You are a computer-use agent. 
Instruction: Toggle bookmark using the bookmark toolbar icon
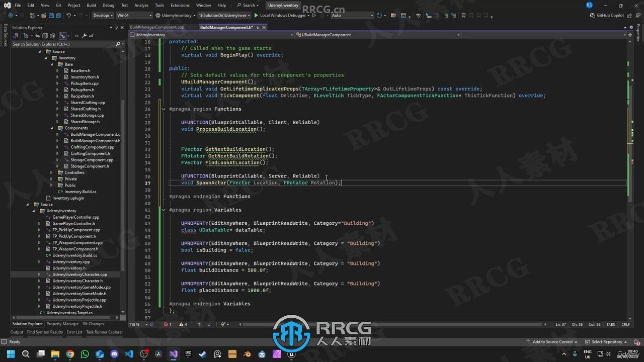(463, 16)
